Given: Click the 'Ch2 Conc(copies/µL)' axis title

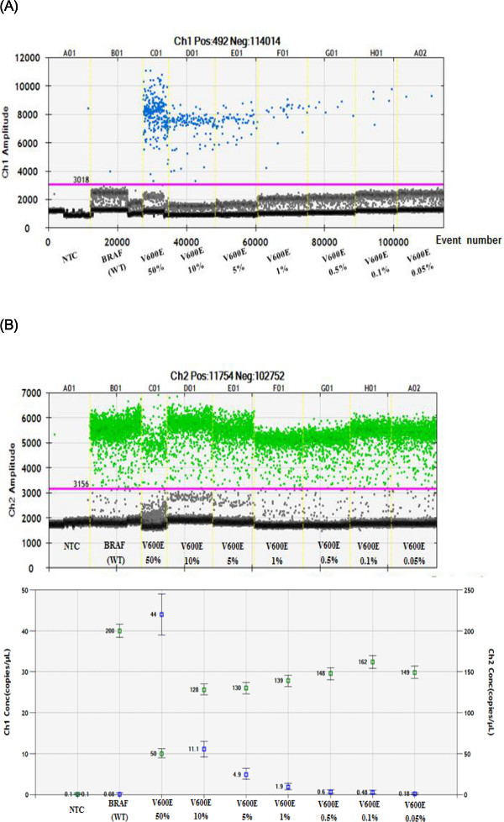Looking at the screenshot, I should pos(491,692).
